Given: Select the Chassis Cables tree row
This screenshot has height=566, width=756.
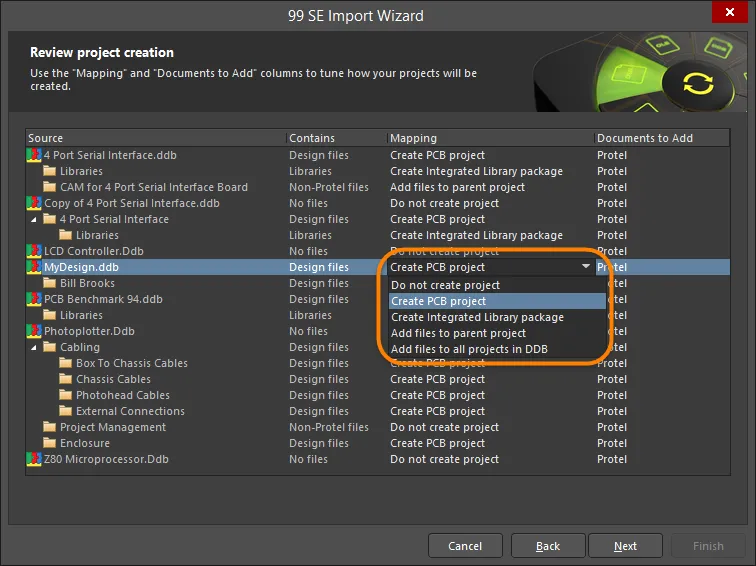Looking at the screenshot, I should [378, 379].
